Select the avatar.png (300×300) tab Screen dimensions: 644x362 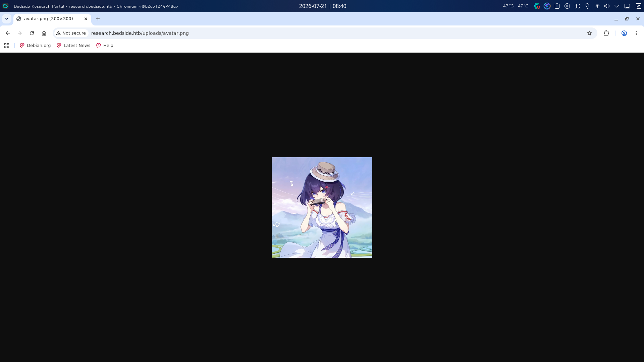coord(52,19)
